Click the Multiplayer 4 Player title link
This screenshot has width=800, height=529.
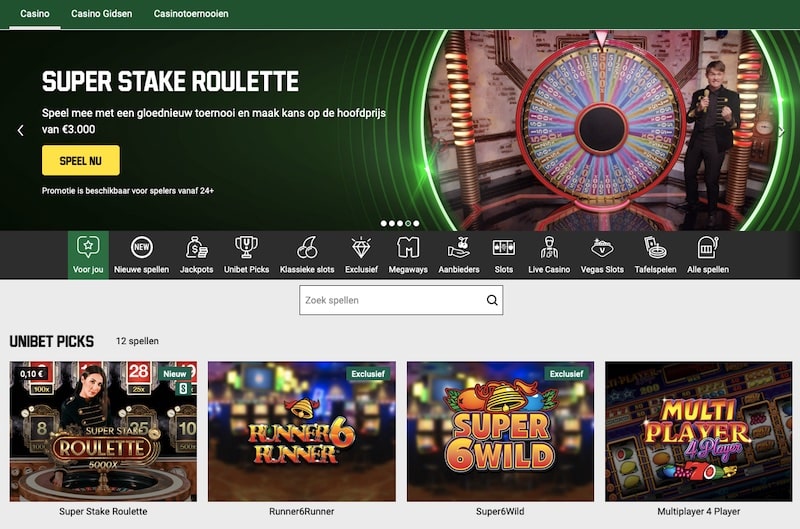coord(698,512)
